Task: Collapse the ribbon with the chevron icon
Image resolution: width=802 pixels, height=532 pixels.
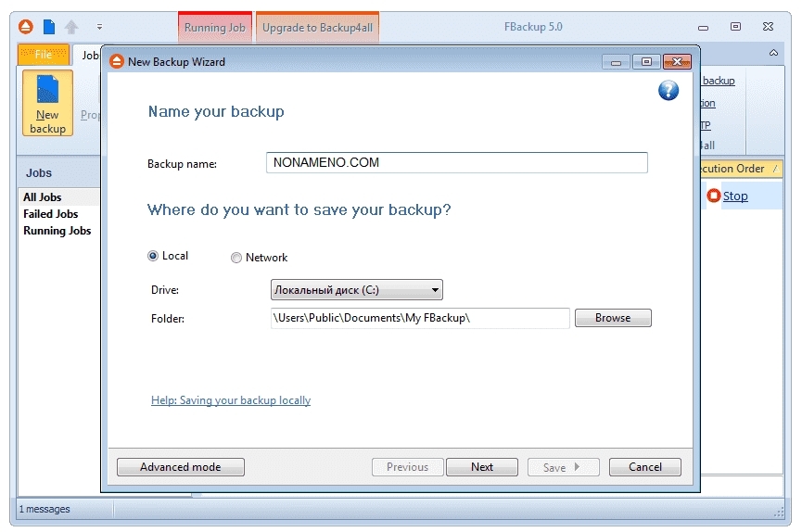Action: [x=773, y=53]
